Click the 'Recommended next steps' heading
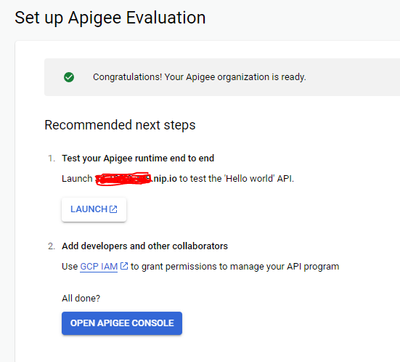The height and width of the screenshot is (362, 400). pyautogui.click(x=120, y=125)
